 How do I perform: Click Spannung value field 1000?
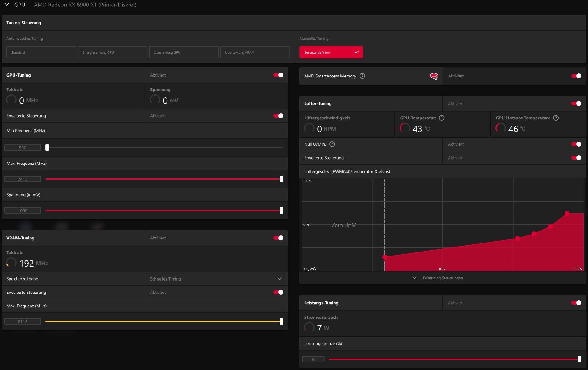[x=23, y=211]
